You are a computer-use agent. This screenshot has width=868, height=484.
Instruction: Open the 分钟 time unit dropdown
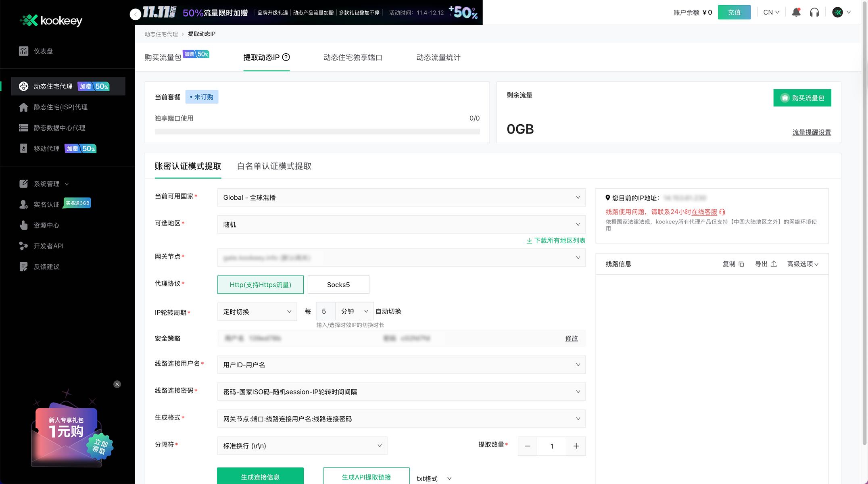tap(354, 311)
